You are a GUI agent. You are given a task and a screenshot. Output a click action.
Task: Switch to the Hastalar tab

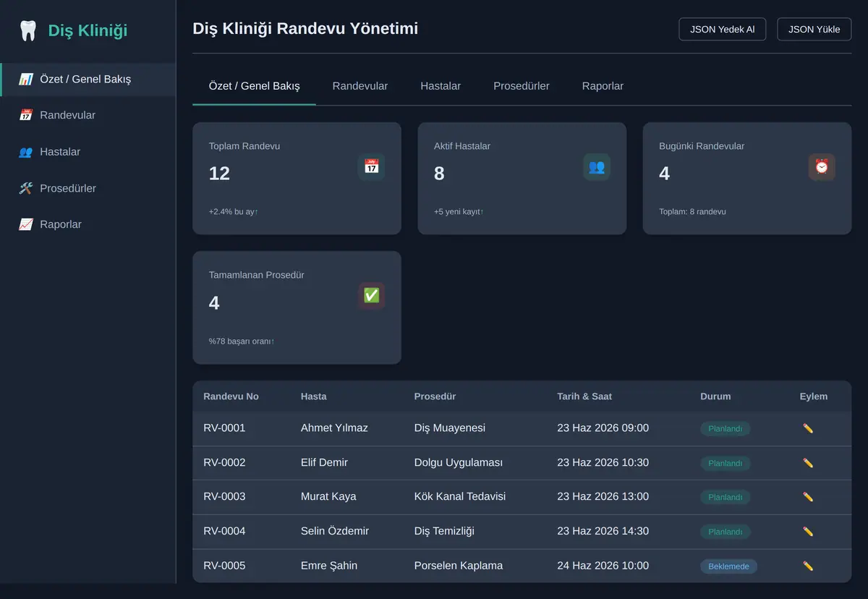coord(441,86)
